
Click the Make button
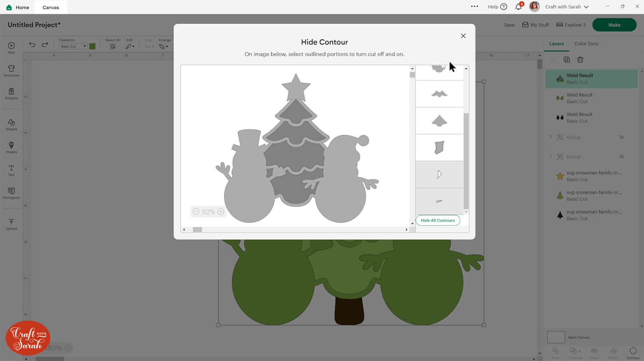pyautogui.click(x=614, y=25)
